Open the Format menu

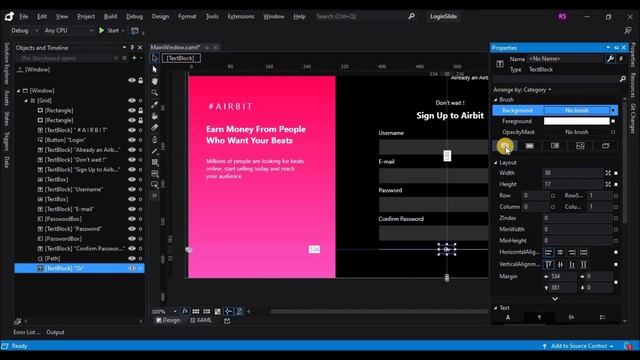(187, 16)
